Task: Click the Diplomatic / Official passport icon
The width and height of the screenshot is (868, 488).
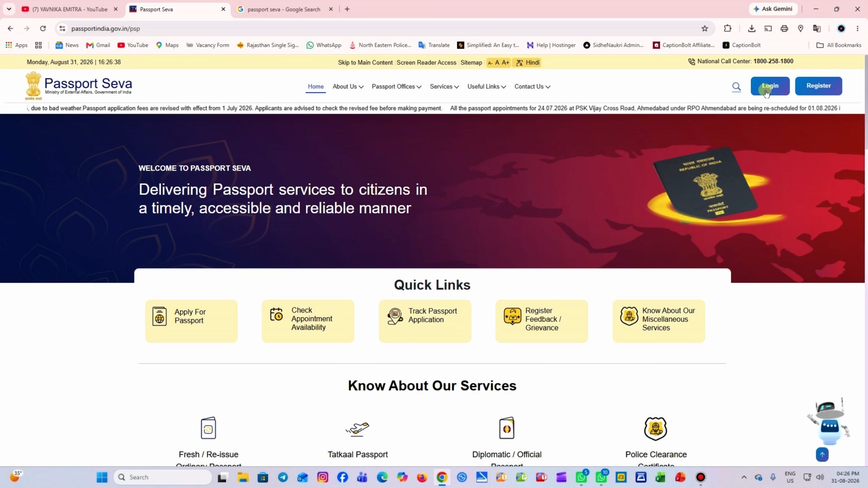Action: 507,428
